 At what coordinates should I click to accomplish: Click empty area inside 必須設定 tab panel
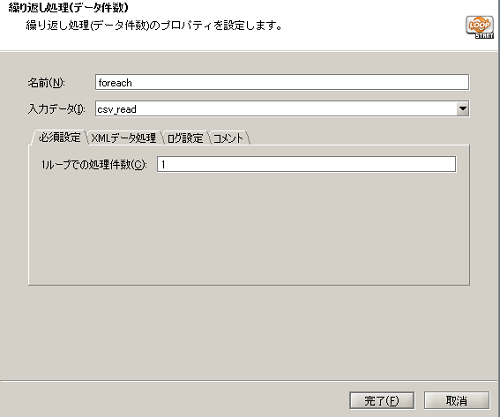click(249, 230)
